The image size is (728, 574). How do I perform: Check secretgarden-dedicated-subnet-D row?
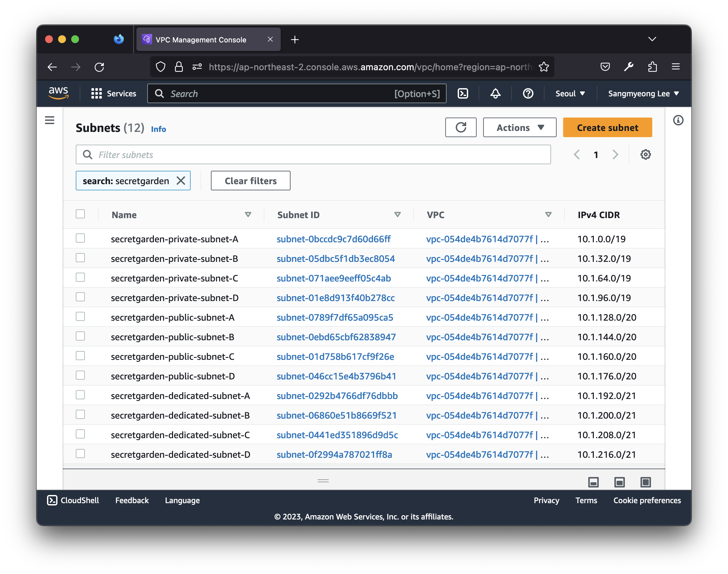point(80,454)
